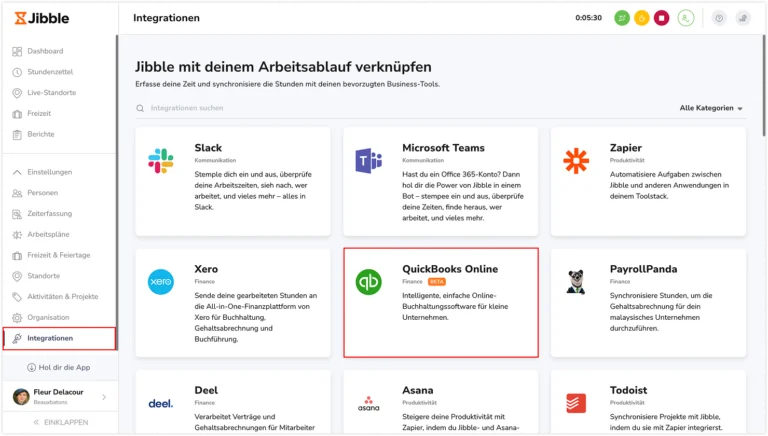Open the help question-mark icon
Image resolution: width=768 pixels, height=436 pixels.
click(719, 18)
